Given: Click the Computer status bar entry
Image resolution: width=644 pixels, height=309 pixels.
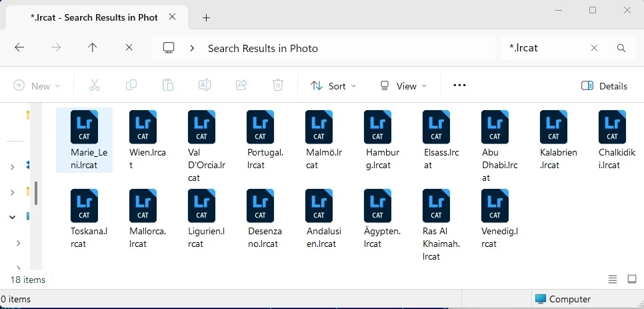Looking at the screenshot, I should click(x=563, y=299).
